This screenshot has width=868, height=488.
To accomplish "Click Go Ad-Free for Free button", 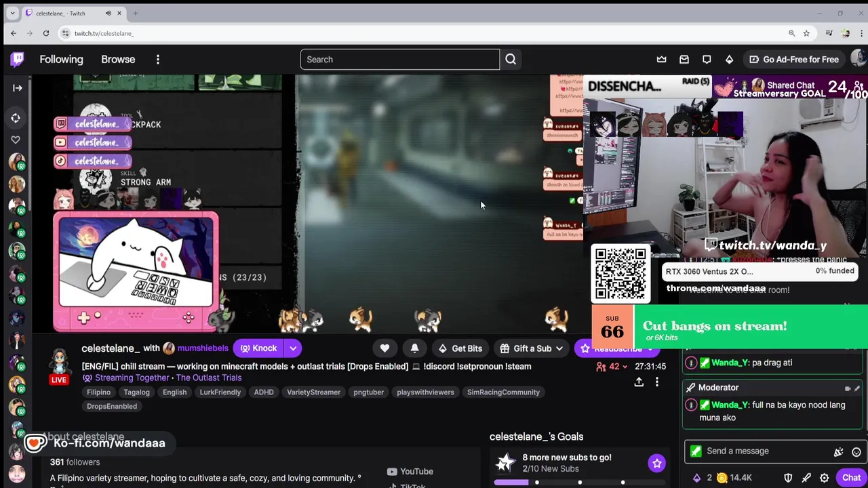I will coord(793,60).
